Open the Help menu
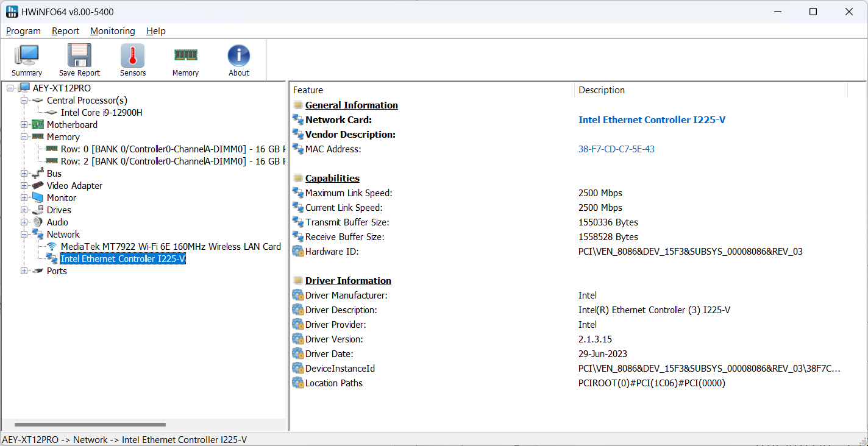 tap(156, 31)
